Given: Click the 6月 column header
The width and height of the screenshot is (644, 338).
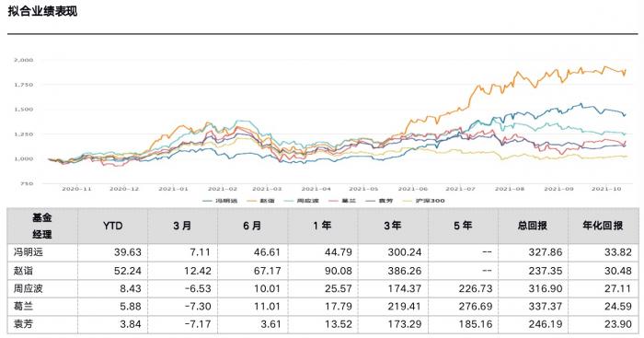Looking at the screenshot, I should coord(252,226).
